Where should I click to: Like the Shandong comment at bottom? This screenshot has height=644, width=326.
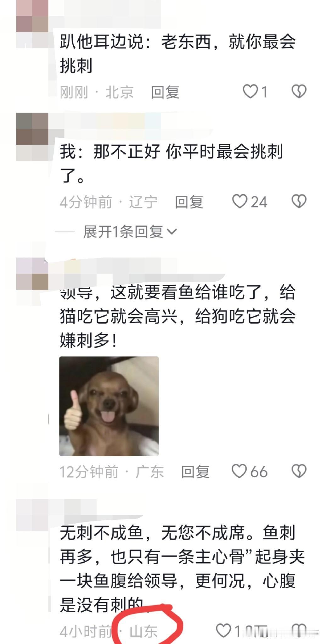click(223, 631)
